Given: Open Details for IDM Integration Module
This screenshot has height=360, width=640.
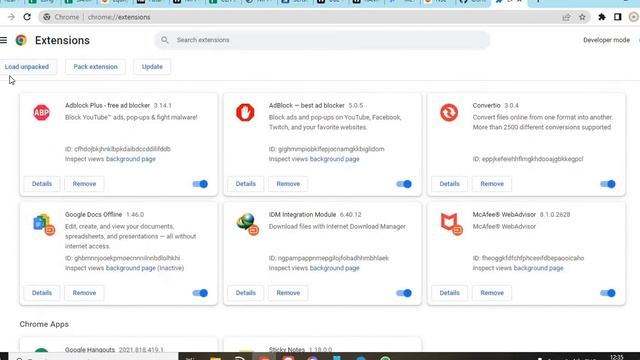Looking at the screenshot, I should (x=245, y=293).
